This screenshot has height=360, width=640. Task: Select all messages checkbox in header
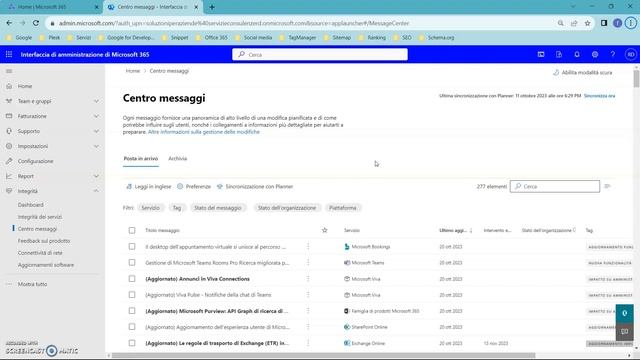132,230
